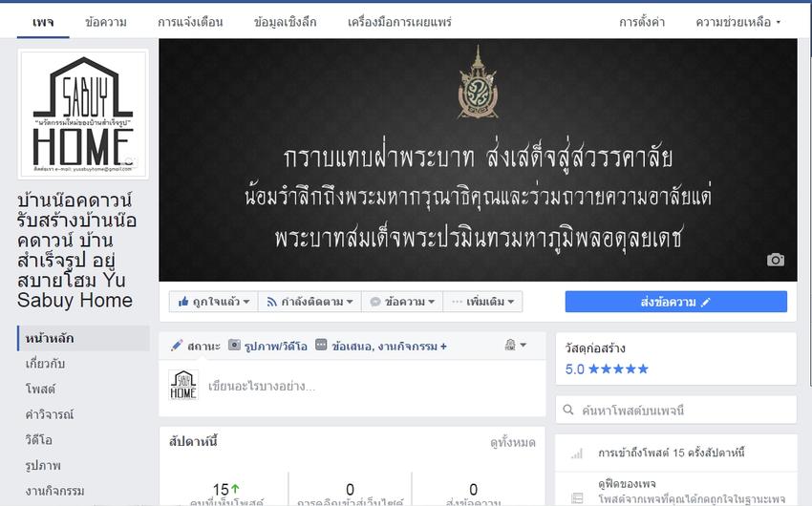This screenshot has height=506, width=812.
Task: Open the Sabuy Home profile picture
Action: coord(83,115)
